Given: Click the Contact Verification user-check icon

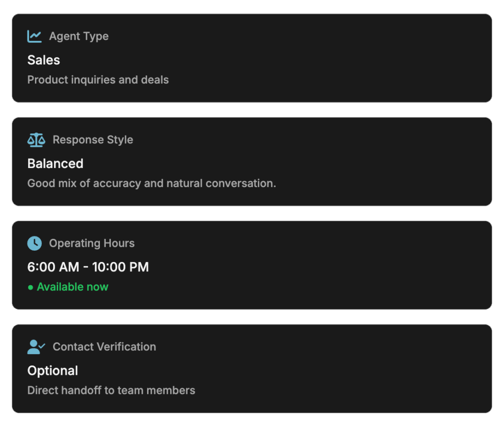Looking at the screenshot, I should point(36,347).
